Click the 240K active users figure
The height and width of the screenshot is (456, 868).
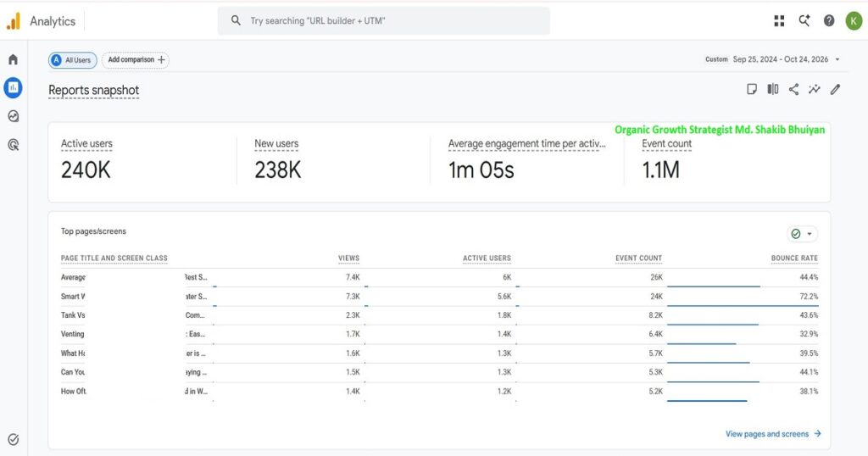86,170
